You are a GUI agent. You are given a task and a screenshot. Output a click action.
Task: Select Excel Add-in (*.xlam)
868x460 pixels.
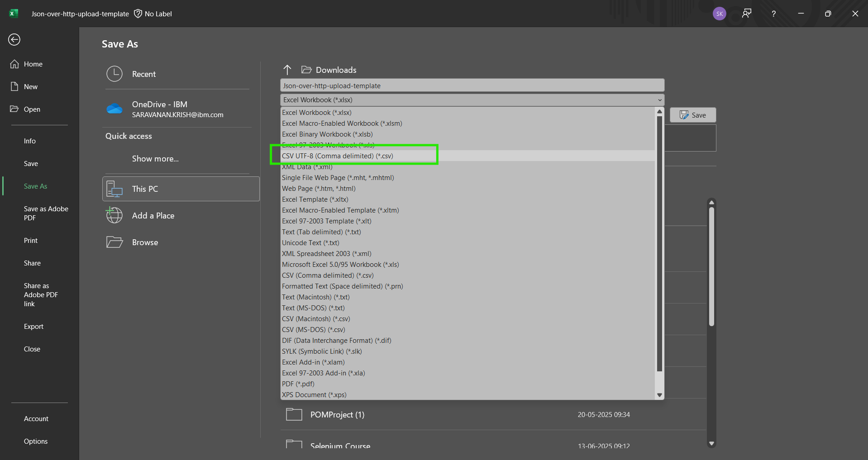pyautogui.click(x=467, y=362)
